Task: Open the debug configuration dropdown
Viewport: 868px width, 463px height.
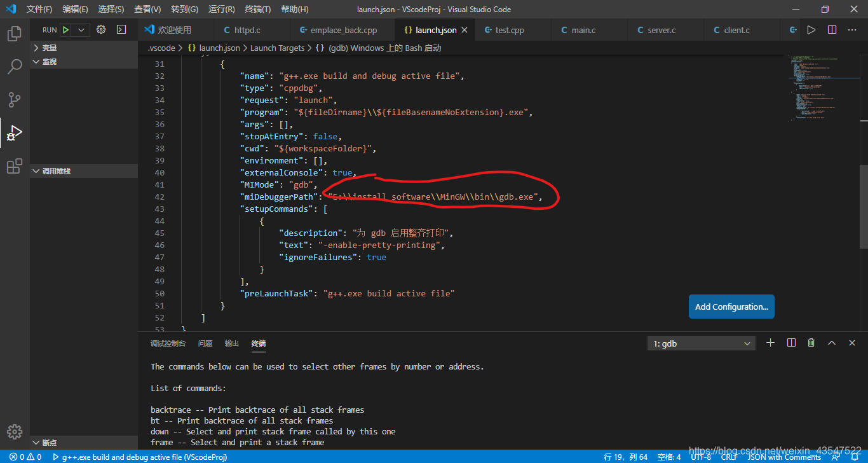Action: pos(81,30)
